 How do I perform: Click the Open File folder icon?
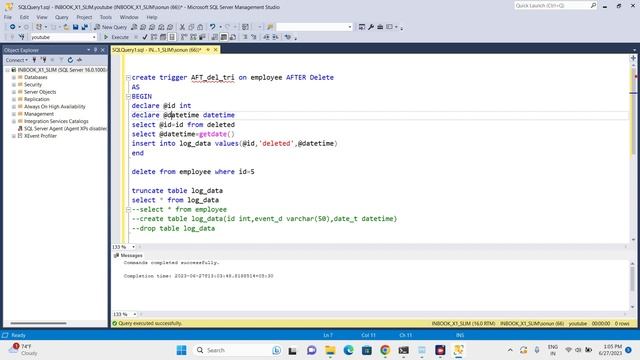point(66,27)
